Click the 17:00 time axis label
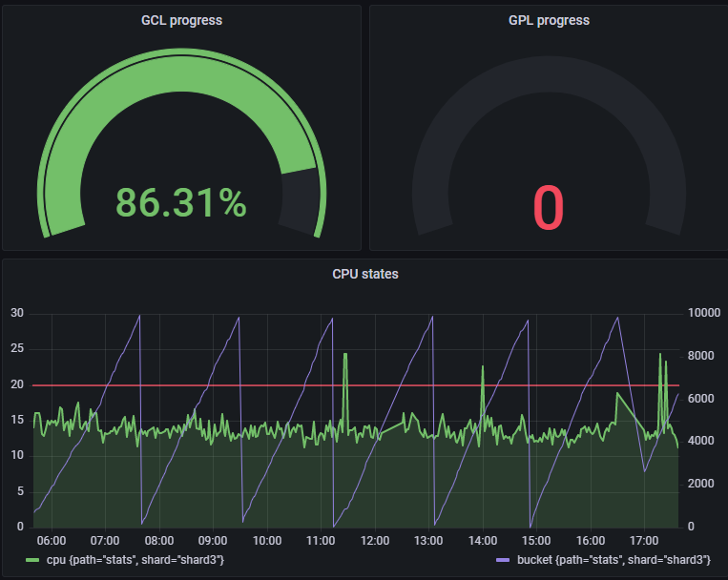728x580 pixels. 644,540
